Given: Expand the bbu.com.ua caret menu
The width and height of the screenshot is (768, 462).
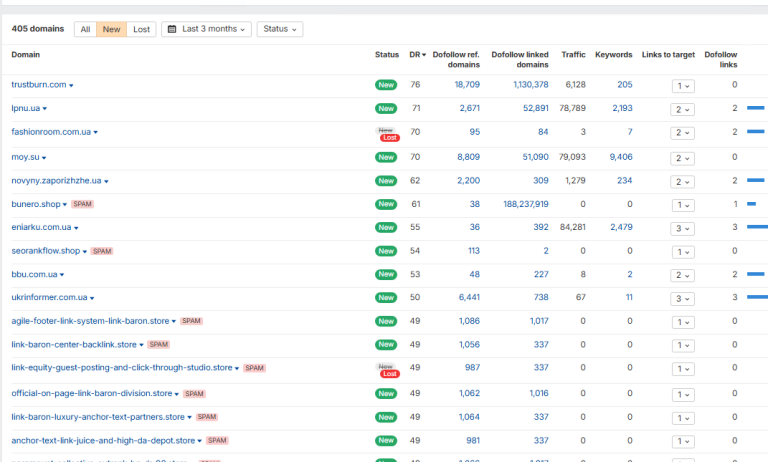Looking at the screenshot, I should tap(62, 275).
